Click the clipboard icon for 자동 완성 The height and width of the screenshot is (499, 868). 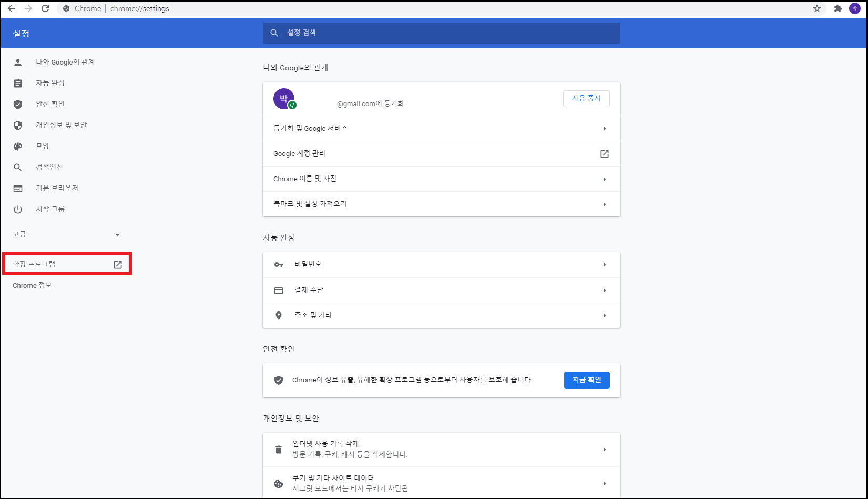[x=18, y=84]
